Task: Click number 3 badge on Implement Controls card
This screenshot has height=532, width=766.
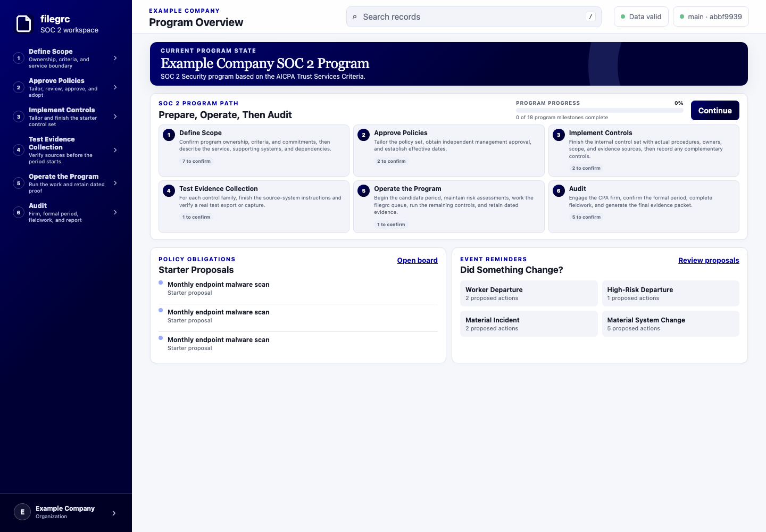Action: click(x=559, y=135)
